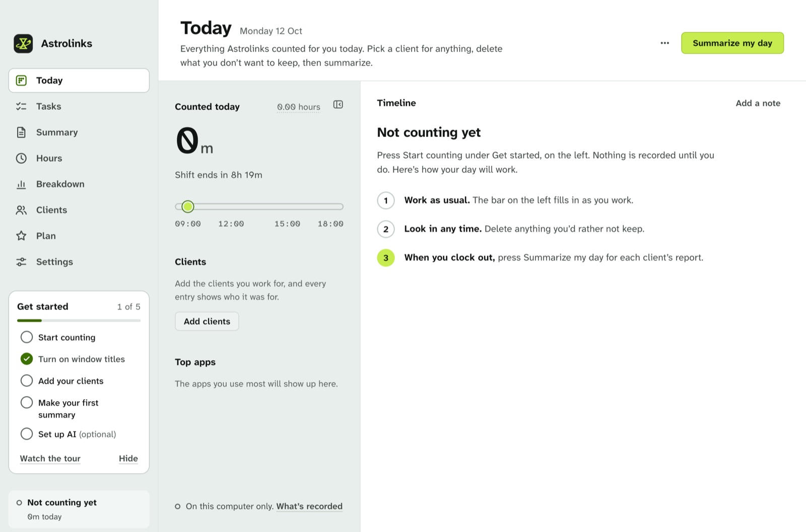Open the What's recorded link
806x532 pixels.
click(x=309, y=506)
